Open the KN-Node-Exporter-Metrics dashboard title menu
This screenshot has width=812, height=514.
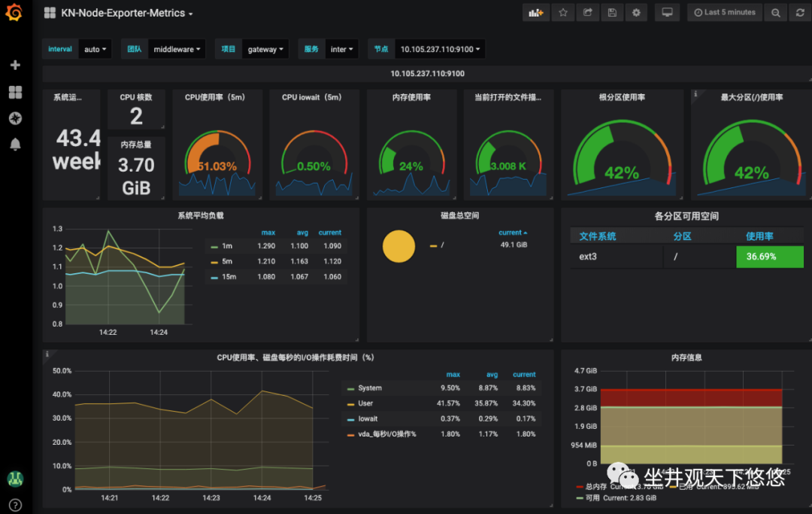[x=126, y=14]
